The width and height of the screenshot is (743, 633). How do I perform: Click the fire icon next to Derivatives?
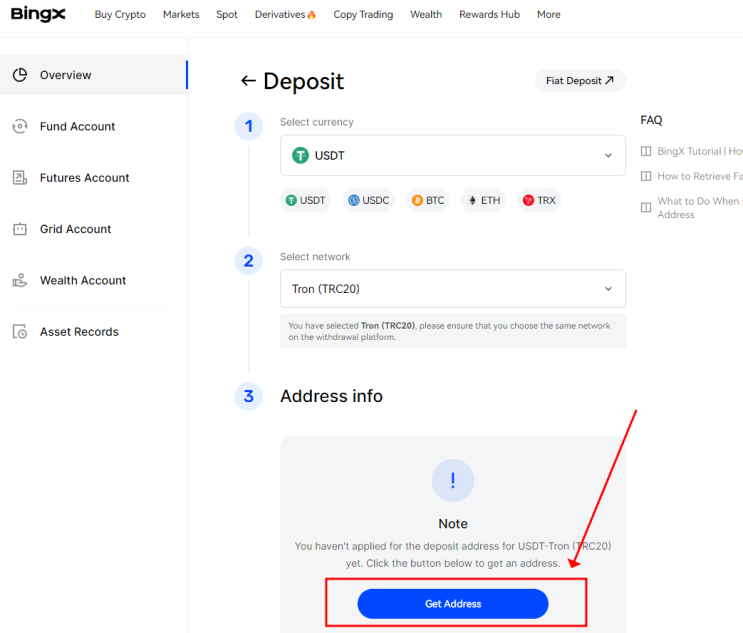(x=311, y=15)
